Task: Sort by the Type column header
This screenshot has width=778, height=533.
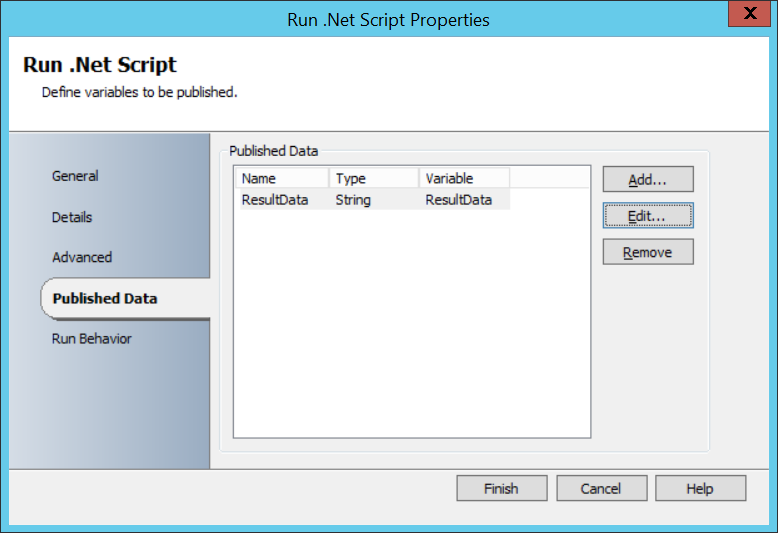Action: pos(374,178)
